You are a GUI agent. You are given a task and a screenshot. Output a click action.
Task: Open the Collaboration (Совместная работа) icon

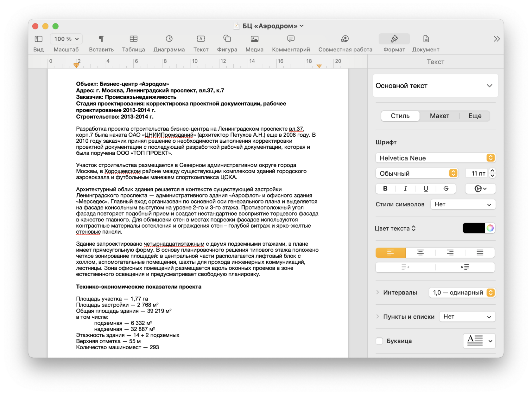[x=345, y=39]
